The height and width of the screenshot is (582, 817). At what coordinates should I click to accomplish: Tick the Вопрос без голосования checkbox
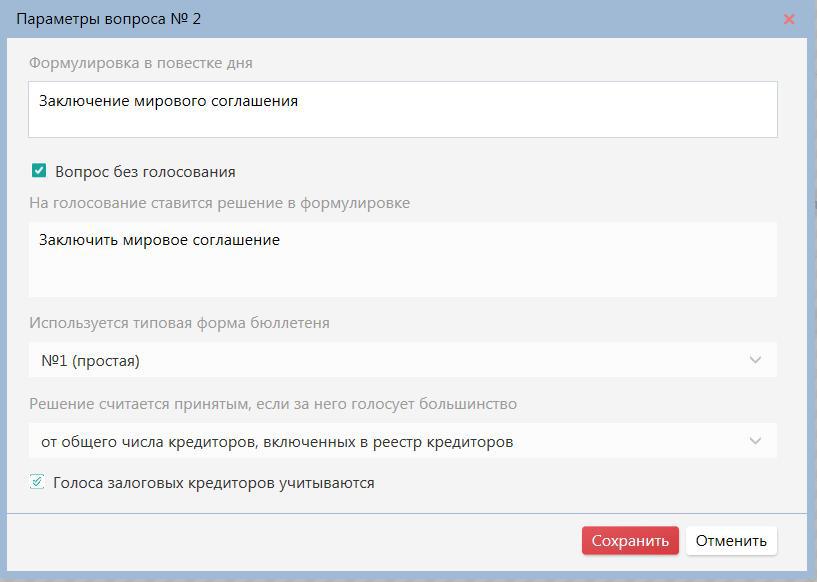(39, 171)
